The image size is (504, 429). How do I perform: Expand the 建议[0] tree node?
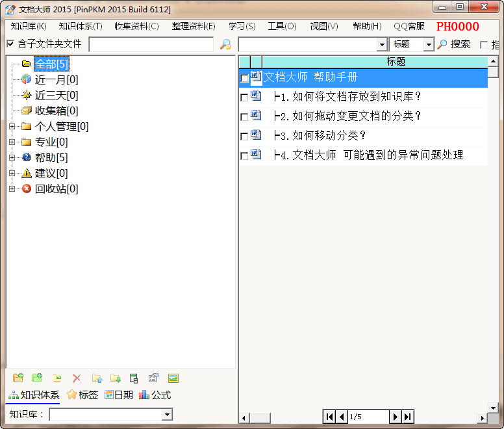12,174
